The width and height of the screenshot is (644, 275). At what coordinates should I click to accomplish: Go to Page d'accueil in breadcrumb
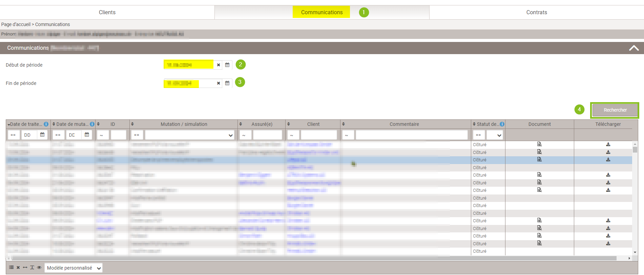click(x=16, y=24)
